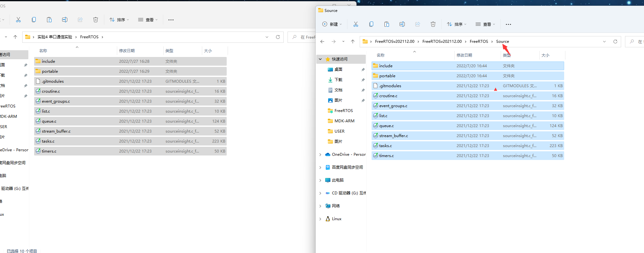This screenshot has width=644, height=253.
Task: Expand 此电脑 tree node
Action: point(320,180)
